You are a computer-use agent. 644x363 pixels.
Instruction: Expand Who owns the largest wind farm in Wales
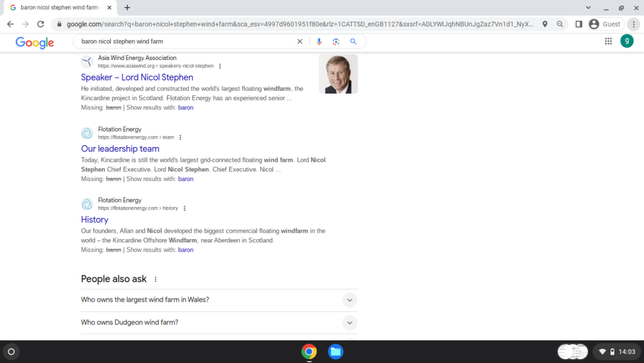219,300
